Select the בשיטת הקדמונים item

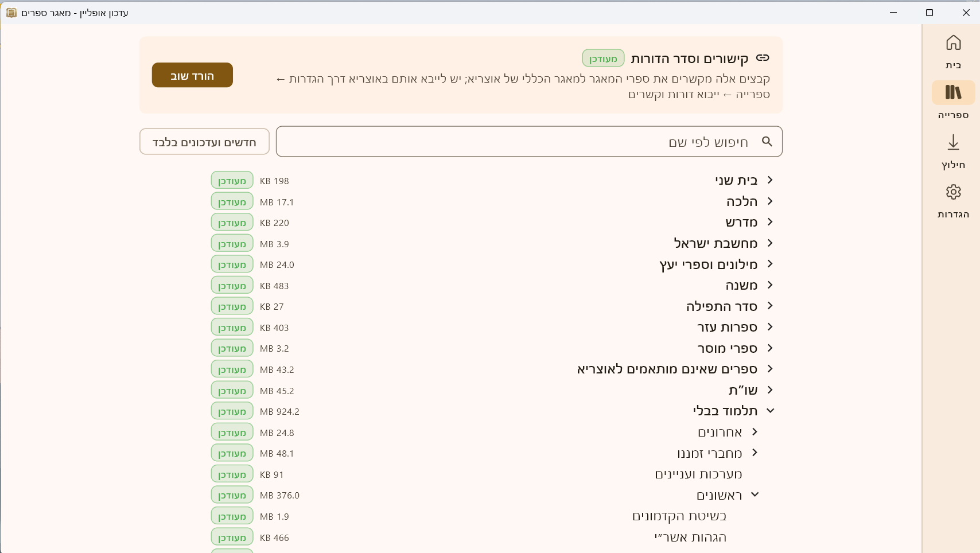click(679, 516)
